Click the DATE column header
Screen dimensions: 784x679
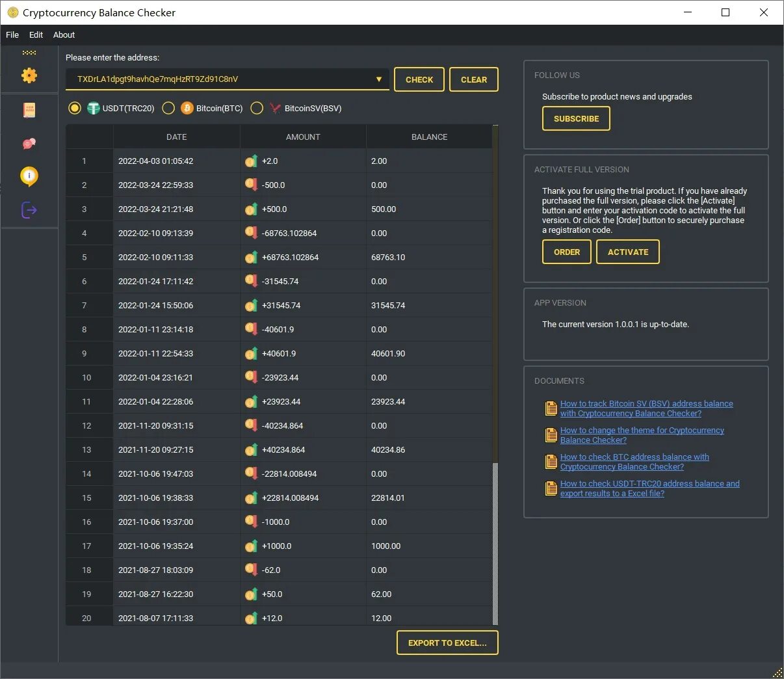point(176,137)
